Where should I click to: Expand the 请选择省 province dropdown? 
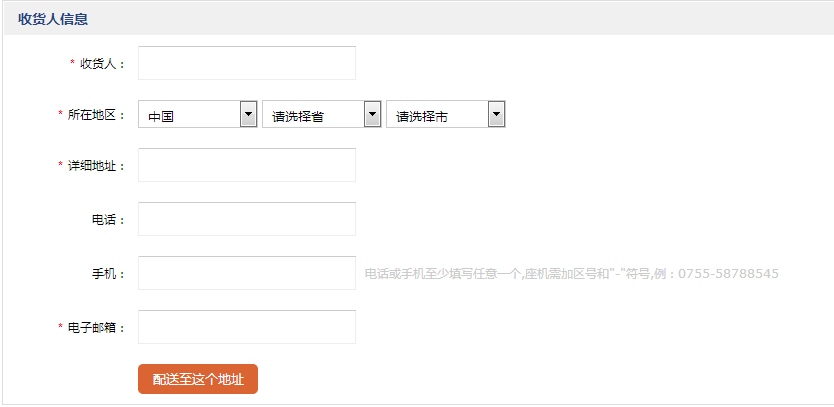coord(312,116)
